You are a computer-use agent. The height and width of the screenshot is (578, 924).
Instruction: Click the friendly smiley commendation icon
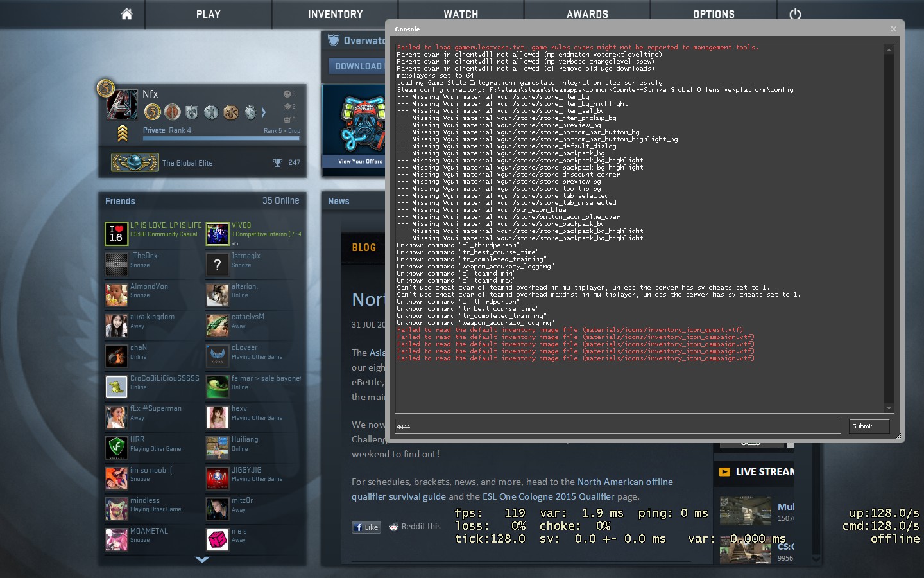coord(287,94)
